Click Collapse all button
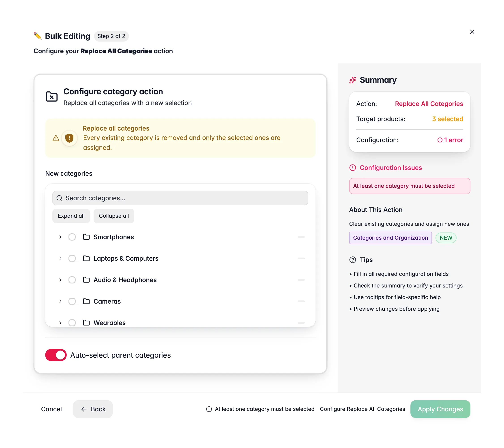The width and height of the screenshot is (504, 448). click(114, 216)
